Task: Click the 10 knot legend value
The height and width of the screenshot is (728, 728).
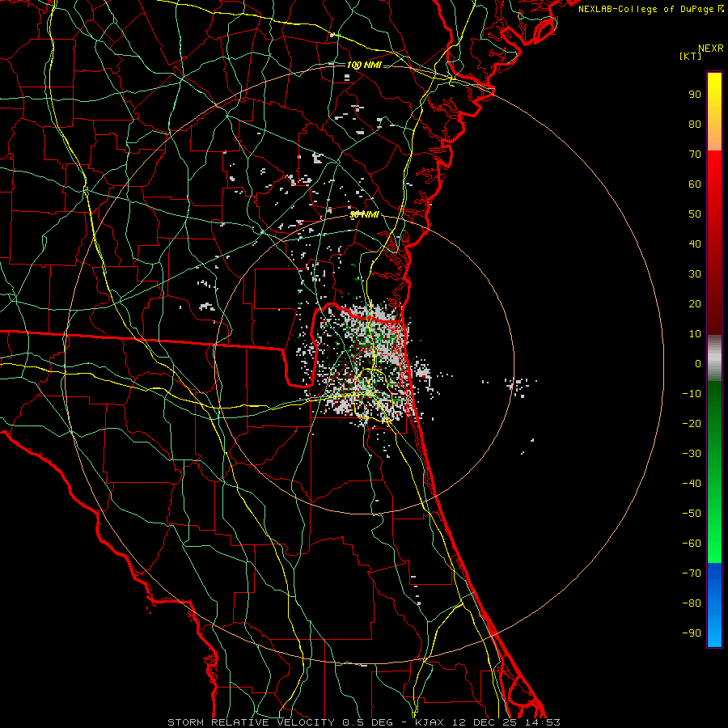Action: click(x=695, y=334)
